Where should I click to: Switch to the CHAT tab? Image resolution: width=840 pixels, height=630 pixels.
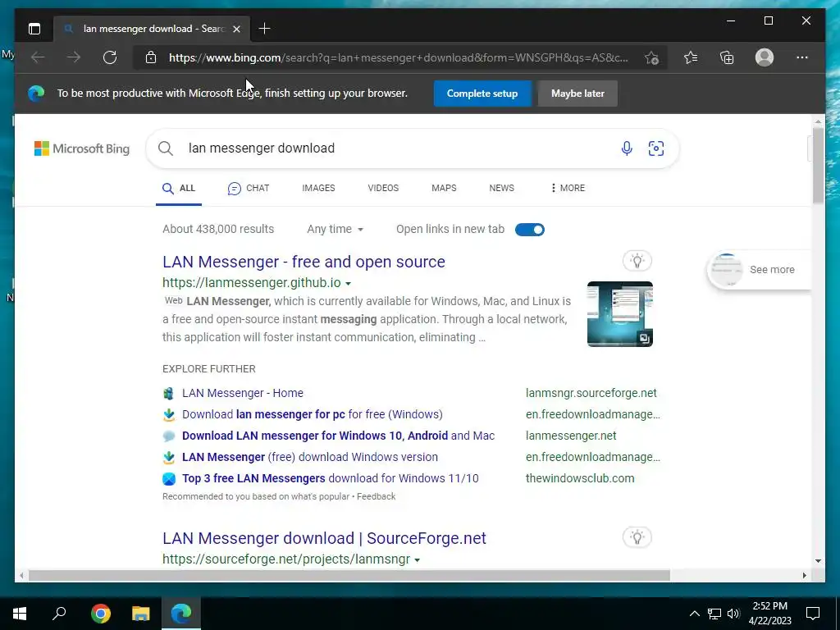click(249, 188)
